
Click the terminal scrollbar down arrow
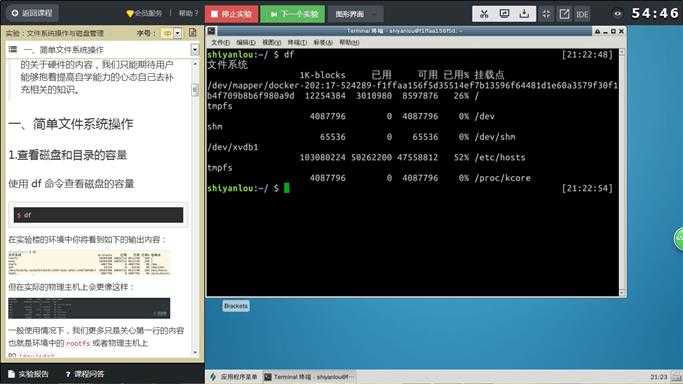pos(622,293)
